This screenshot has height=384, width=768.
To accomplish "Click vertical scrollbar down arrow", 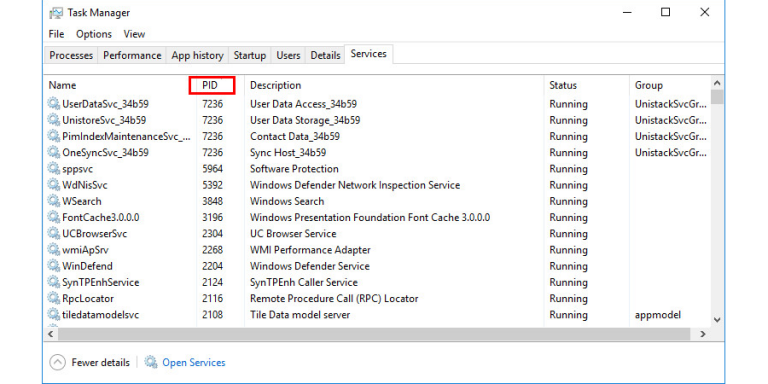I will 717,320.
